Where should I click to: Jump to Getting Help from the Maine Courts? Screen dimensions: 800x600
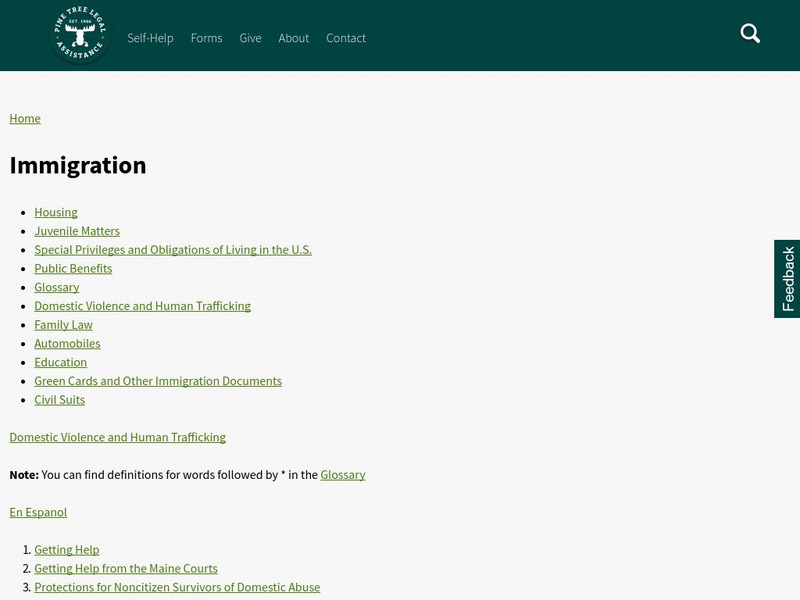(126, 569)
